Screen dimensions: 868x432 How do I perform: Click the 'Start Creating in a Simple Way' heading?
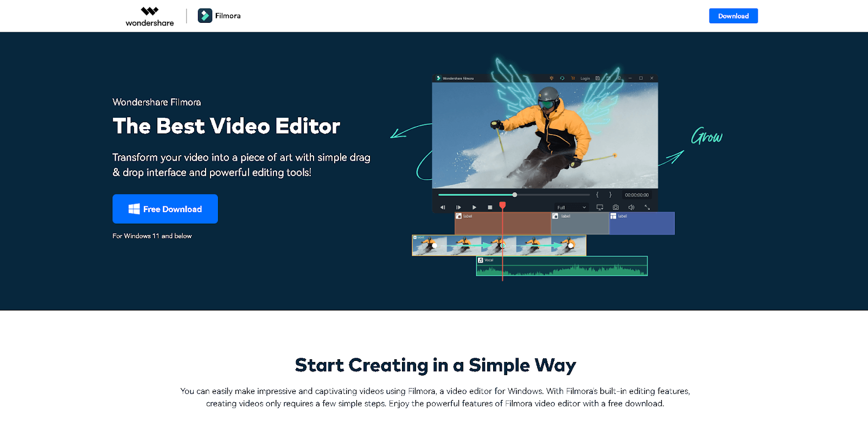(435, 365)
